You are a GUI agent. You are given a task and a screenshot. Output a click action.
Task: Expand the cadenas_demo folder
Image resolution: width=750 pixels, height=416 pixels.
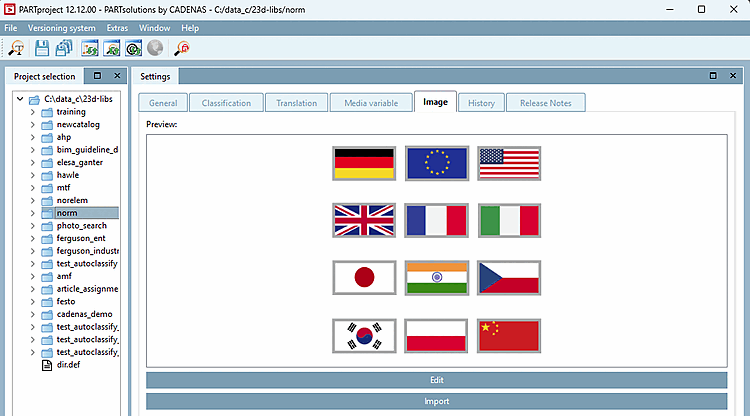pos(33,314)
